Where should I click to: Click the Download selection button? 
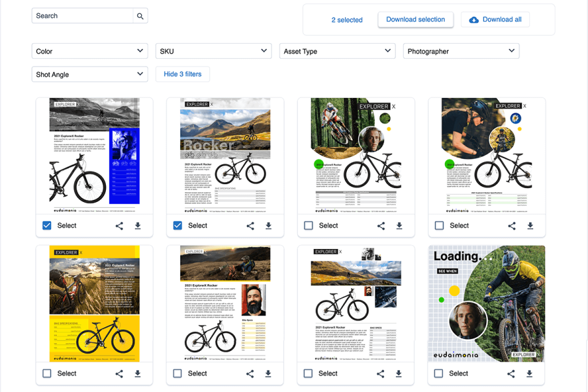416,20
